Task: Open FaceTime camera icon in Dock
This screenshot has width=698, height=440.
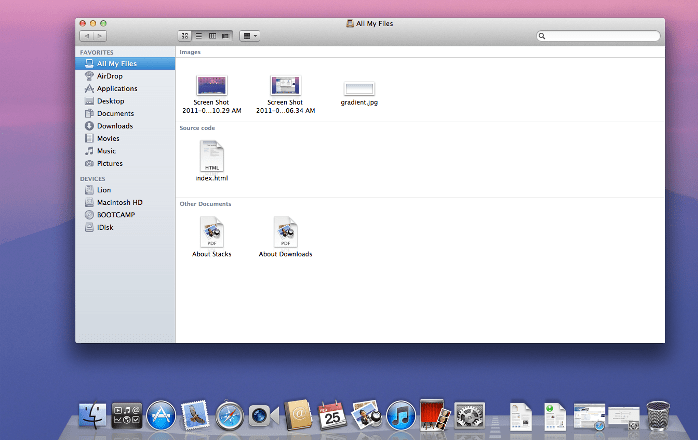Action: tap(264, 416)
